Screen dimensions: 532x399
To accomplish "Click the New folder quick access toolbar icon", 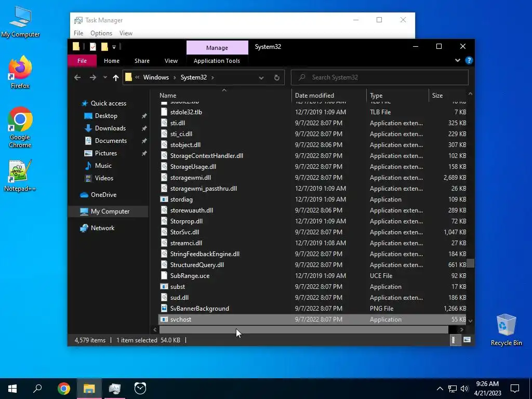I will [x=104, y=47].
